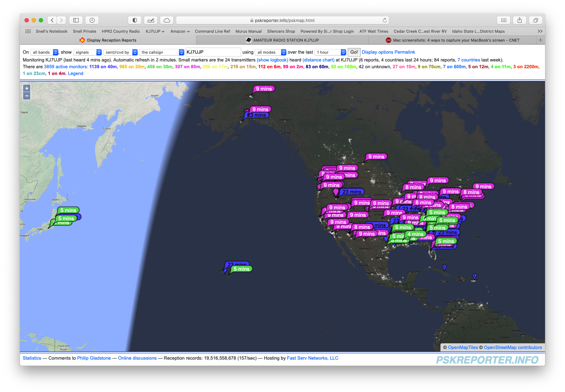The height and width of the screenshot is (392, 565).
Task: Click the iCloud tabs cloud icon
Action: pyautogui.click(x=167, y=20)
